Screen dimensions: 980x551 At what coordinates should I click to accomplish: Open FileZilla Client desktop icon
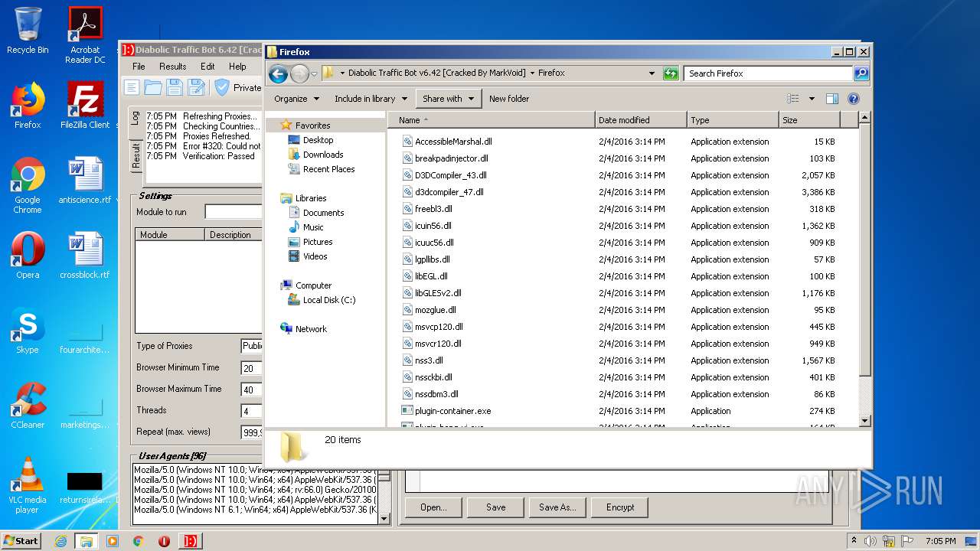pos(85,105)
